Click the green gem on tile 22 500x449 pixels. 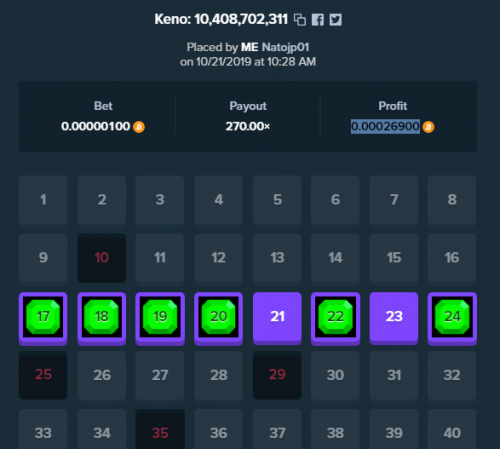[335, 317]
